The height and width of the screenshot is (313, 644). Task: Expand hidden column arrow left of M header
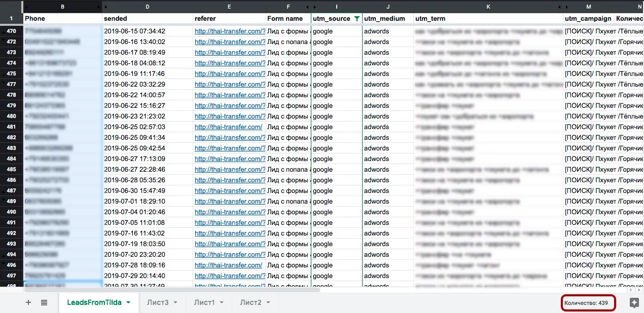point(567,7)
